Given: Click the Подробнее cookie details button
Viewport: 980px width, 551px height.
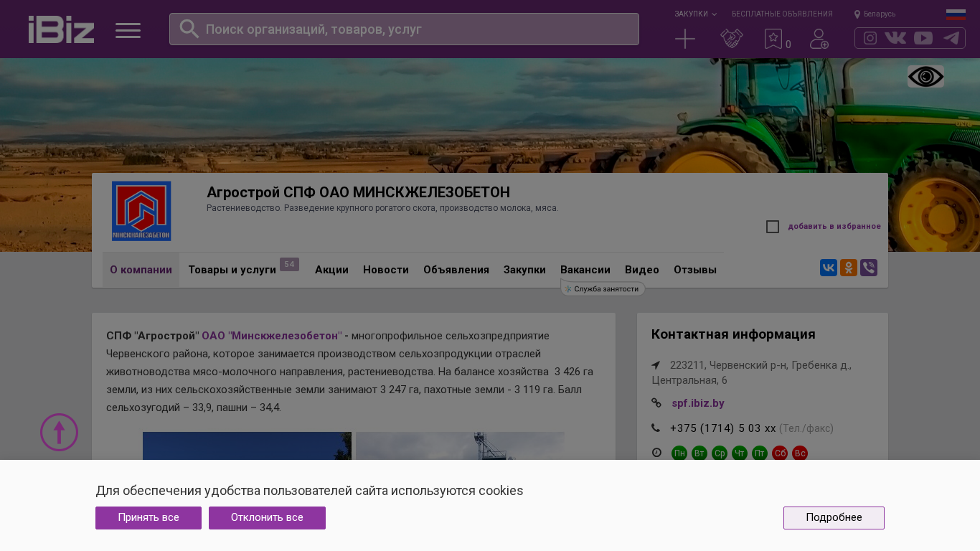Looking at the screenshot, I should tap(834, 518).
